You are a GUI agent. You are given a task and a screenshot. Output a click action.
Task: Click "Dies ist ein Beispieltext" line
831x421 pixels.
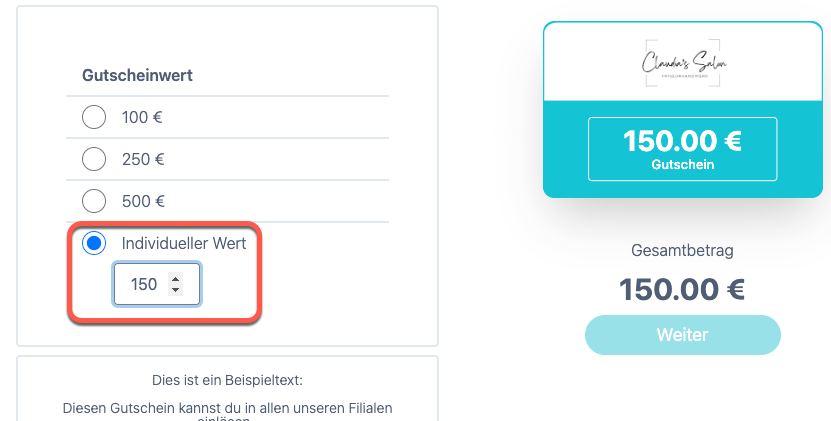pos(227,380)
